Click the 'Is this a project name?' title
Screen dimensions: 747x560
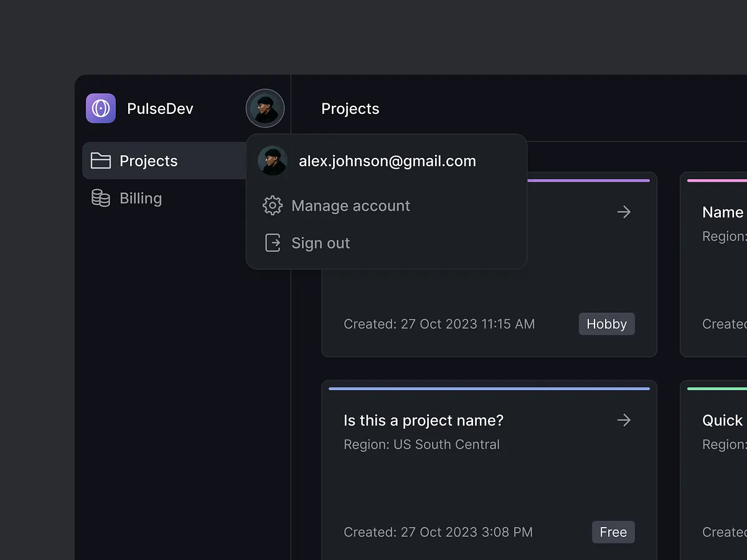[x=423, y=421]
